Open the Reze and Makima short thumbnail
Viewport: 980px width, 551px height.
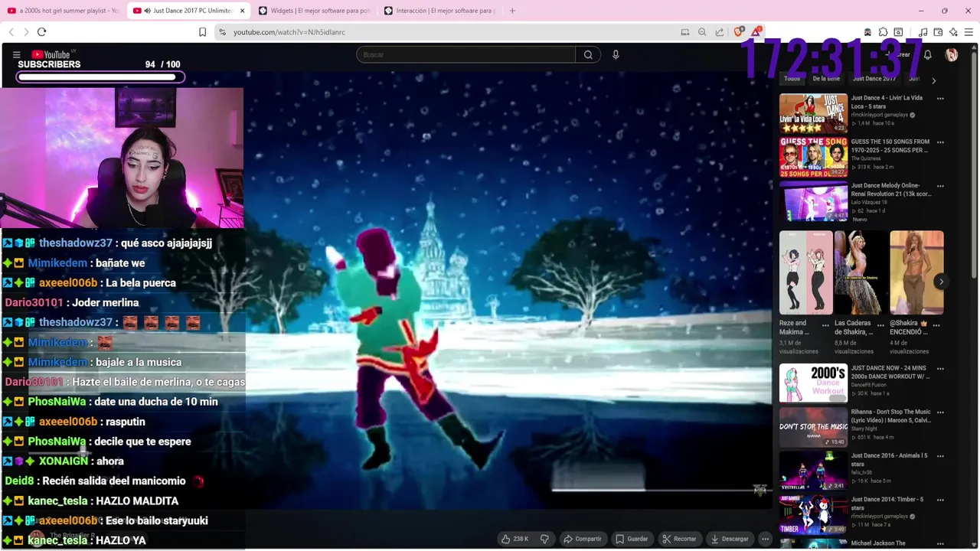(x=806, y=272)
